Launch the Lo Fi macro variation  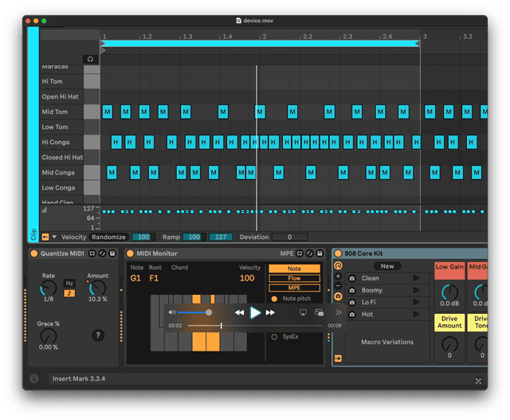point(416,302)
